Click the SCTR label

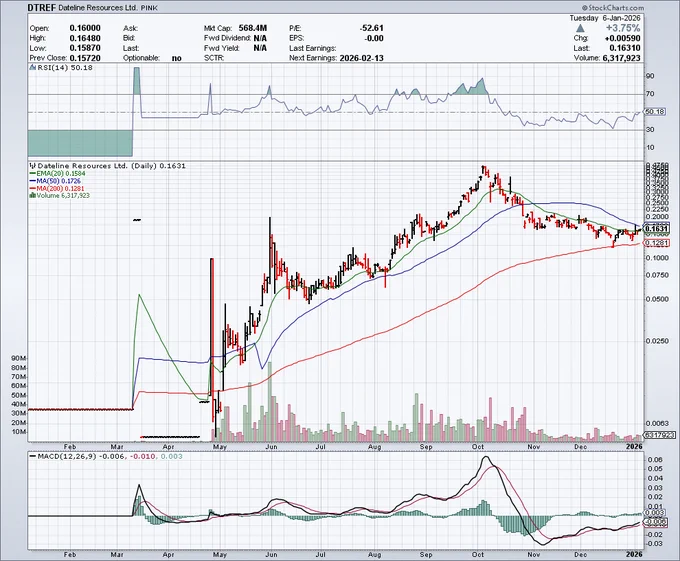214,58
